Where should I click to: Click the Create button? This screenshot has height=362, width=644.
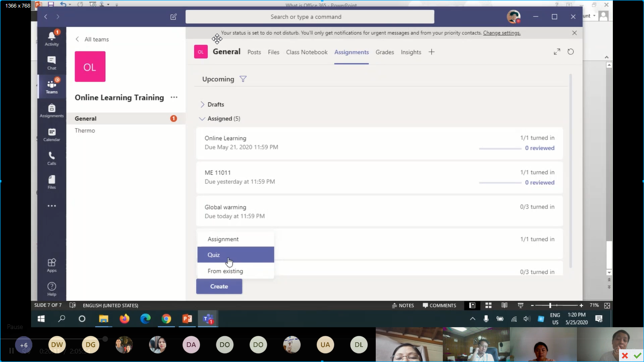pyautogui.click(x=219, y=286)
